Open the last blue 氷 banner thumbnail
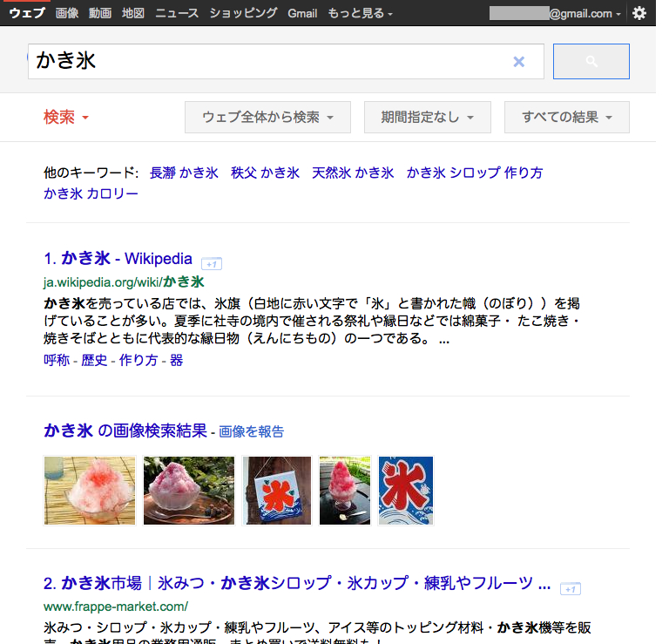The image size is (669, 644). 406,491
